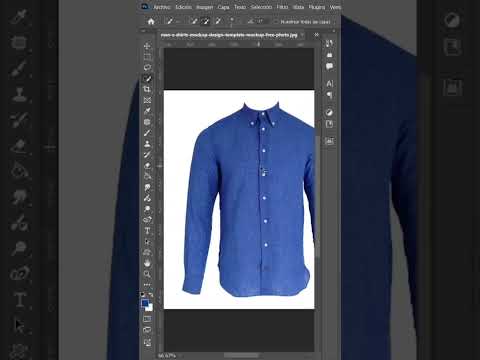
Task: Select the Clone Stamp tool
Action: (147, 144)
